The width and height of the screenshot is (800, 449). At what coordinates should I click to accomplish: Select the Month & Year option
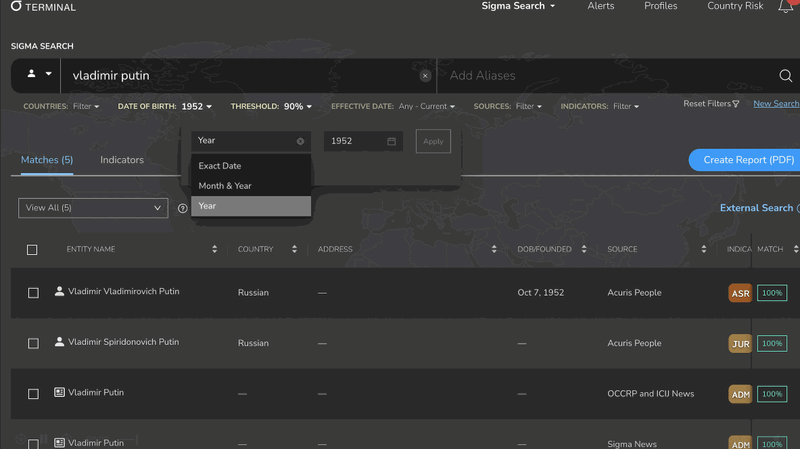pos(225,186)
